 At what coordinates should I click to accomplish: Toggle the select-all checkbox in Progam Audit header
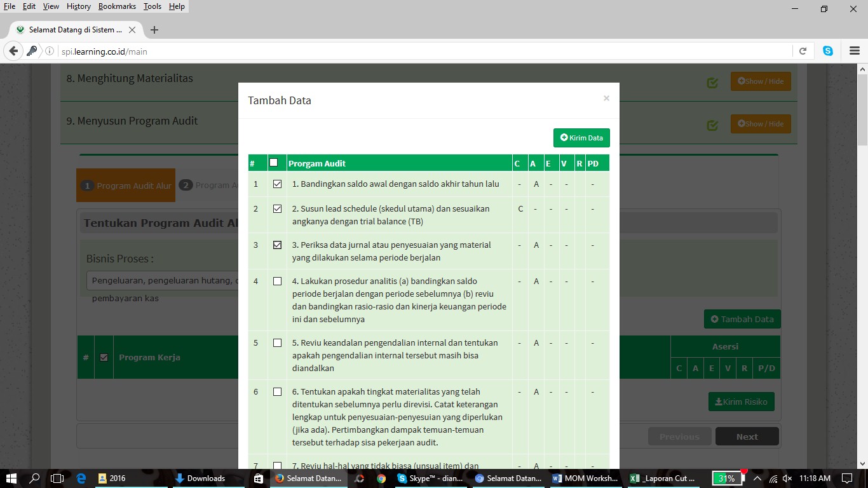click(274, 163)
